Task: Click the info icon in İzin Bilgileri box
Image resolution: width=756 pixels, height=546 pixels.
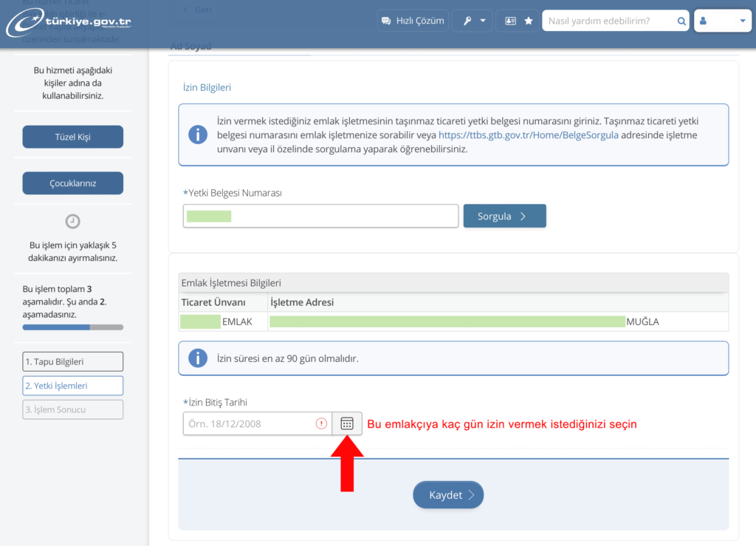Action: (198, 134)
